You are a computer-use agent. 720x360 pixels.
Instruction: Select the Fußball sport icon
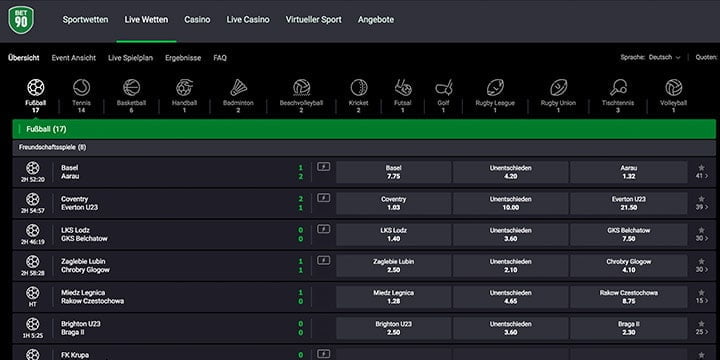[35, 87]
